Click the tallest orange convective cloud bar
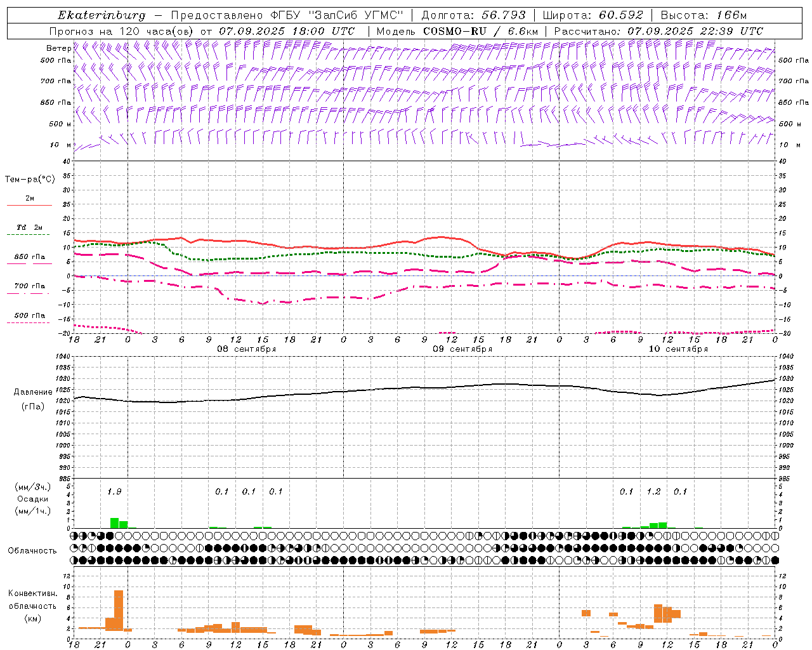This screenshot has height=650, width=812. pos(119,610)
